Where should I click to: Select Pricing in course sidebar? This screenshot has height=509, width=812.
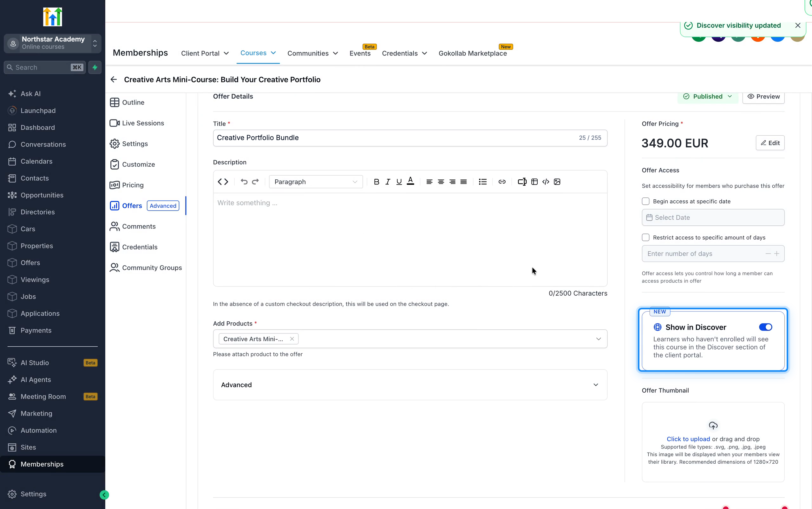coord(133,185)
